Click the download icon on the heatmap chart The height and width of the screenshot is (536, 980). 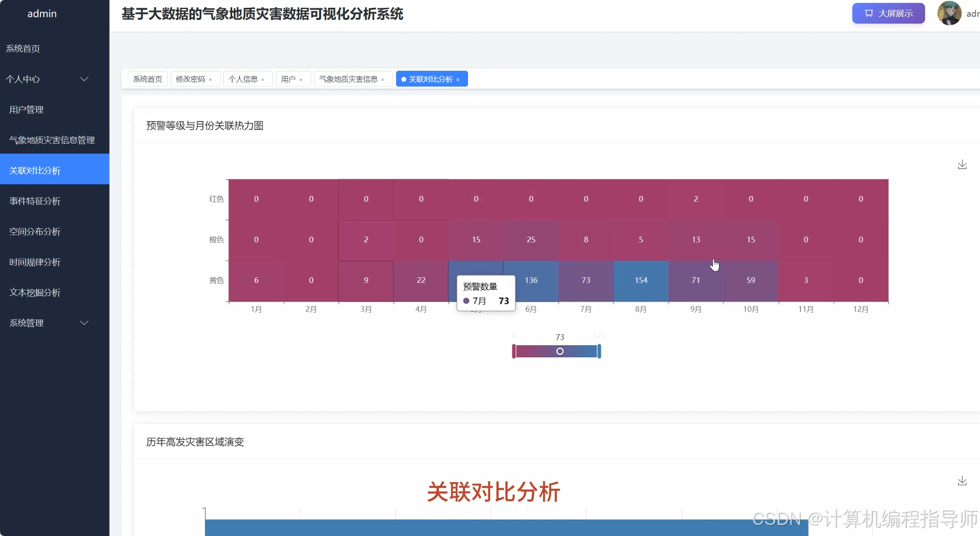point(962,165)
